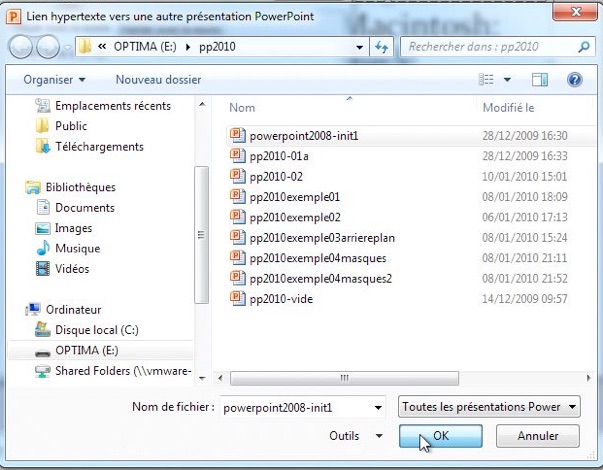
Task: Click the date 14/12/2009 09:57
Action: click(525, 299)
